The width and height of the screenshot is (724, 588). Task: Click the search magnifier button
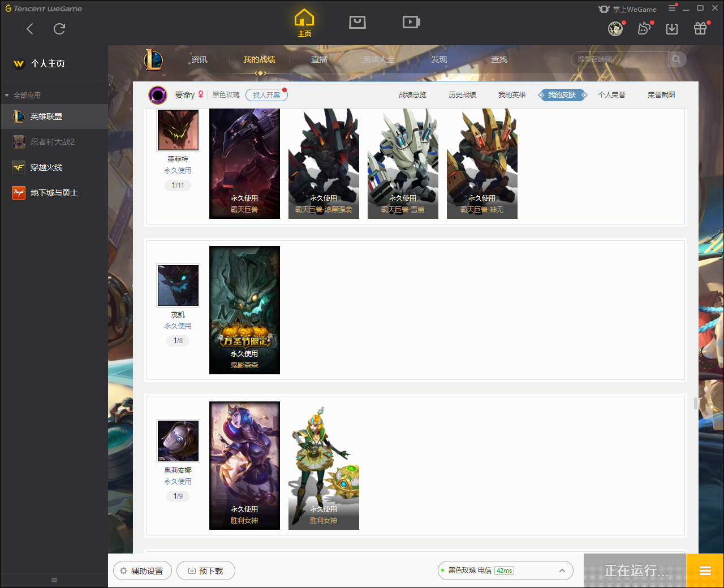point(676,59)
